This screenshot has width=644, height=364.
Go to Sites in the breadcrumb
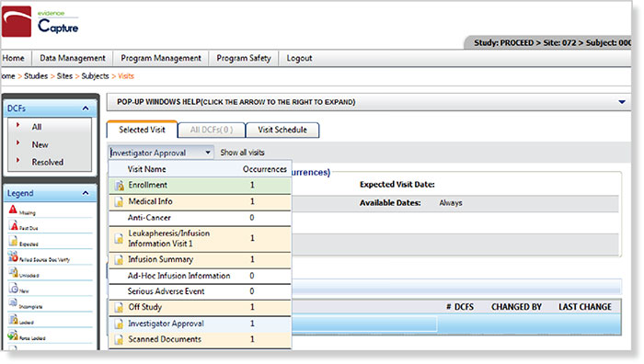[x=64, y=76]
